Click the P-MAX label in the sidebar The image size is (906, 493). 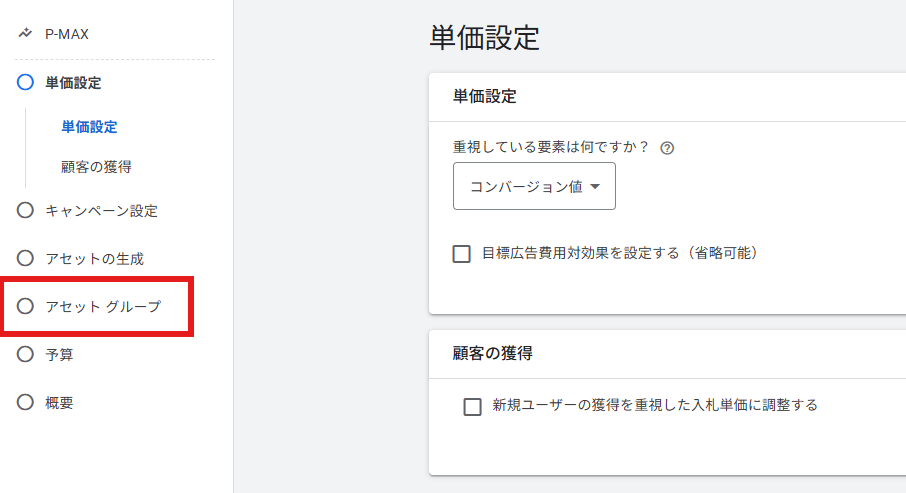coord(67,34)
